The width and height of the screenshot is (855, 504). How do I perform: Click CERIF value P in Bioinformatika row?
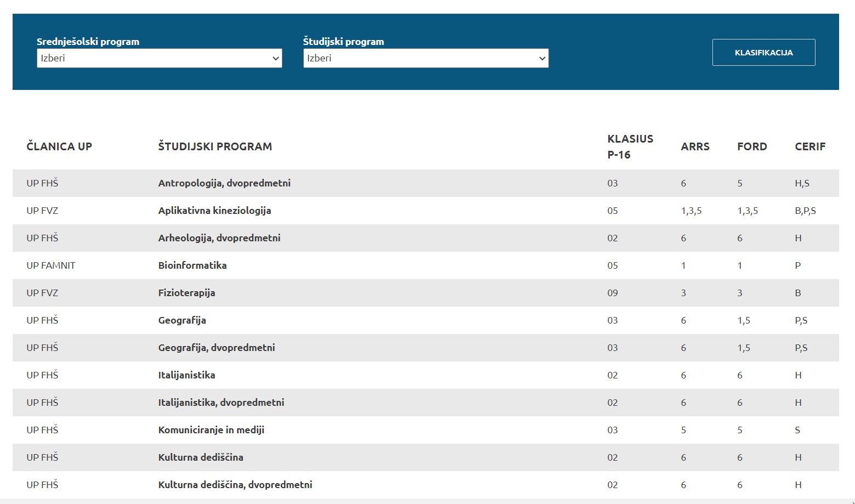tap(797, 265)
